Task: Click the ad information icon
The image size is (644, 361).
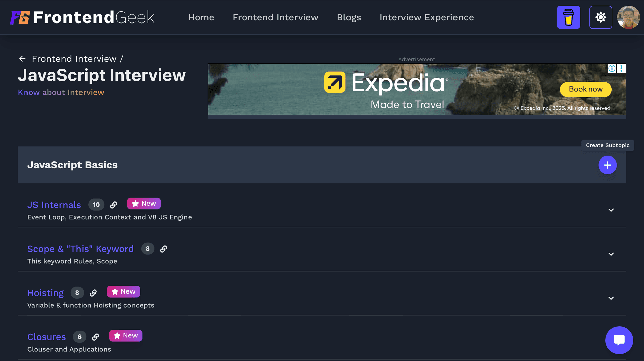Action: (x=612, y=68)
